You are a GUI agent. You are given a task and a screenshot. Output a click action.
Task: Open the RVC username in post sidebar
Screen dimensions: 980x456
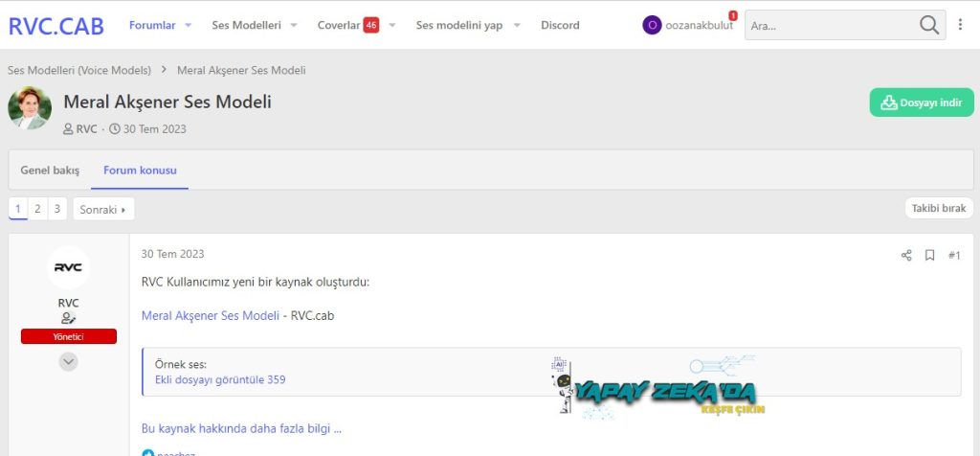pyautogui.click(x=68, y=303)
